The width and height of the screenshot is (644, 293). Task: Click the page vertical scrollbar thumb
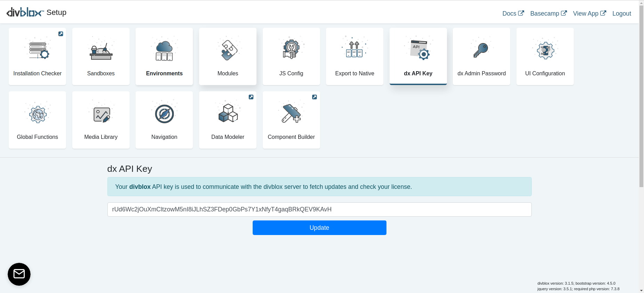click(641, 96)
